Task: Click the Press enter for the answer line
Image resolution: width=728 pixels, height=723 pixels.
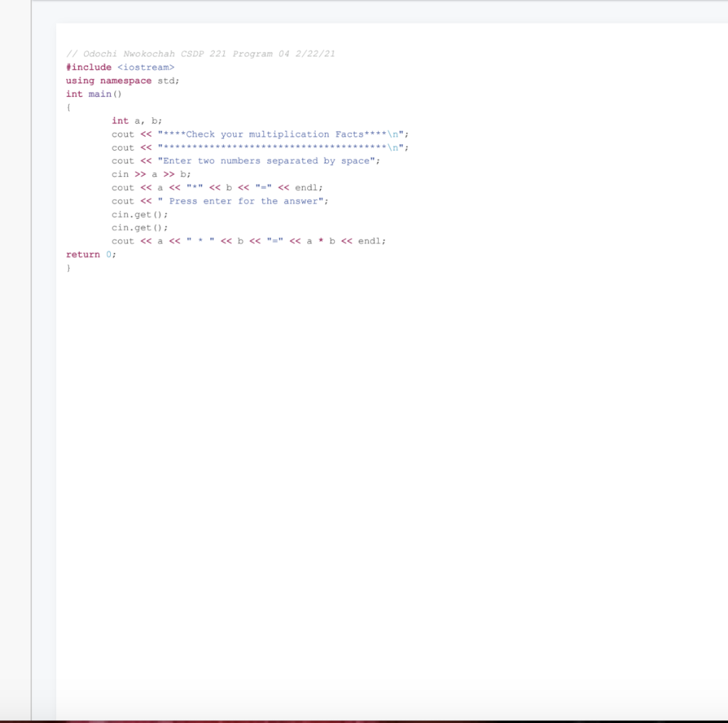Action: point(220,201)
